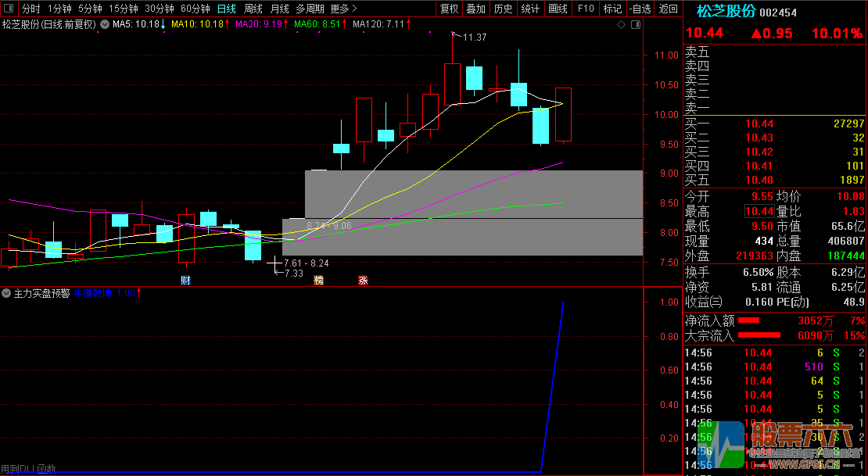Open main chart dropdown beside 松芝股份(日线.前复权)

[x=105, y=24]
